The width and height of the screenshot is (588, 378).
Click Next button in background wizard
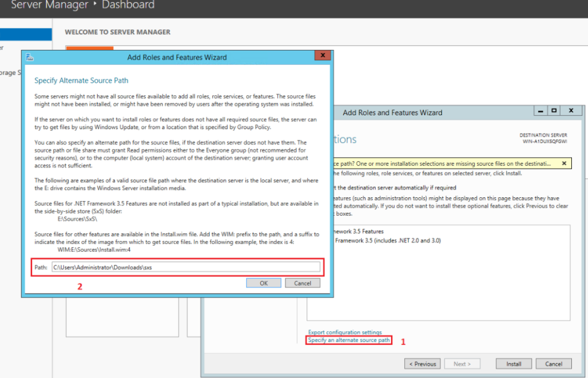(x=462, y=364)
